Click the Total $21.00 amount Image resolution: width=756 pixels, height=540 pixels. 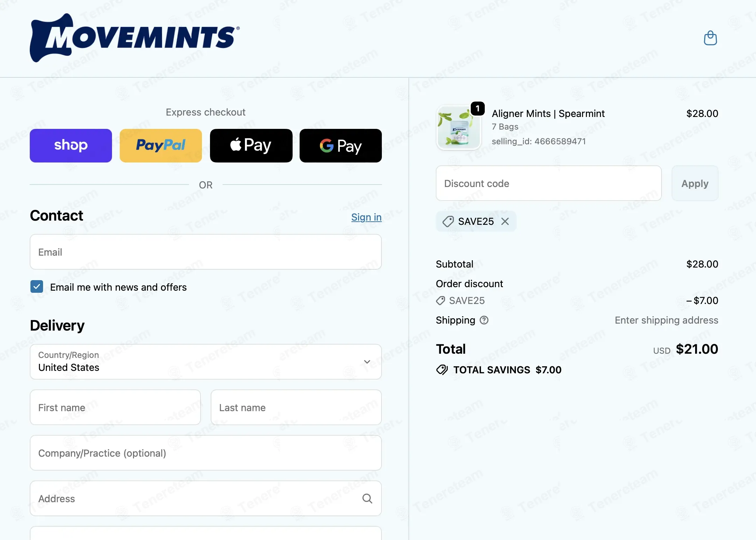tap(697, 349)
